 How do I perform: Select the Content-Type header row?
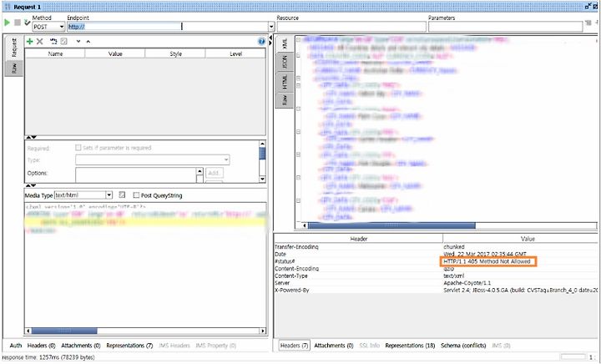point(436,276)
